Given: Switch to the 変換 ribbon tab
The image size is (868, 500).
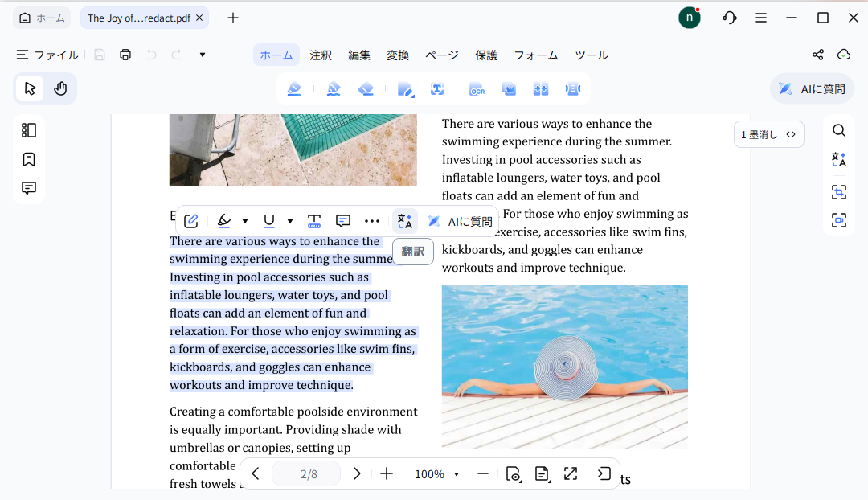Looking at the screenshot, I should pos(397,55).
